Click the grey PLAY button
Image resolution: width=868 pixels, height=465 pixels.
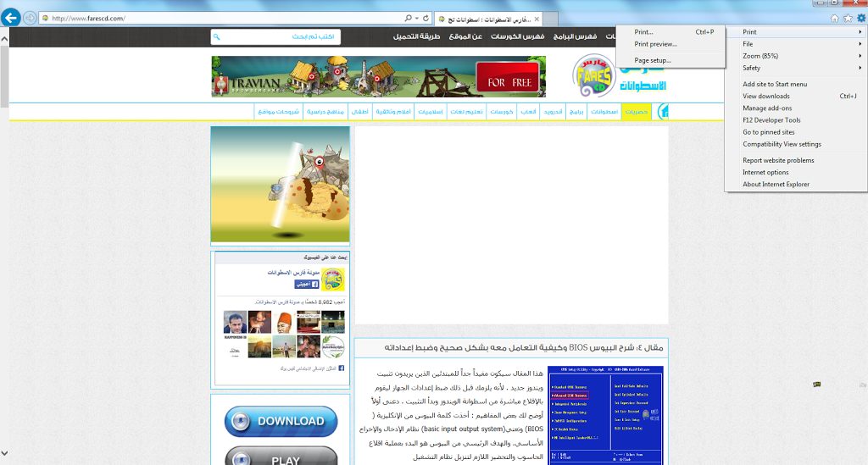(x=281, y=457)
